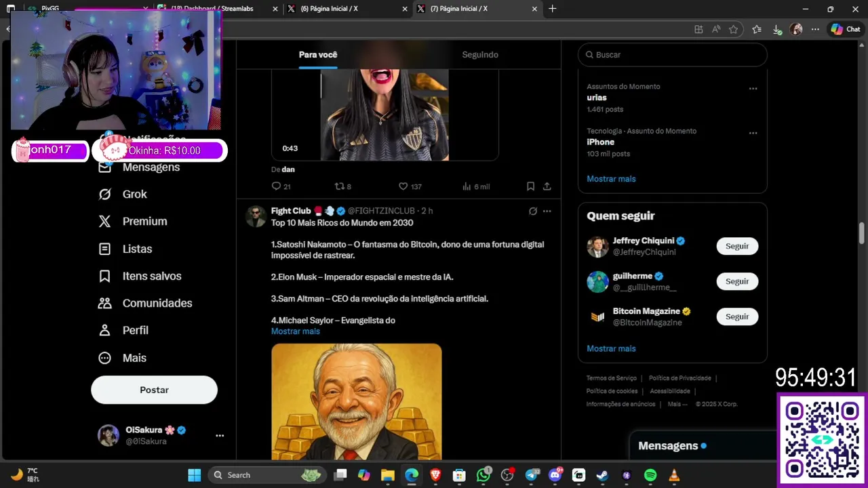Bookmark the video post from dan
The width and height of the screenshot is (868, 488).
click(530, 186)
